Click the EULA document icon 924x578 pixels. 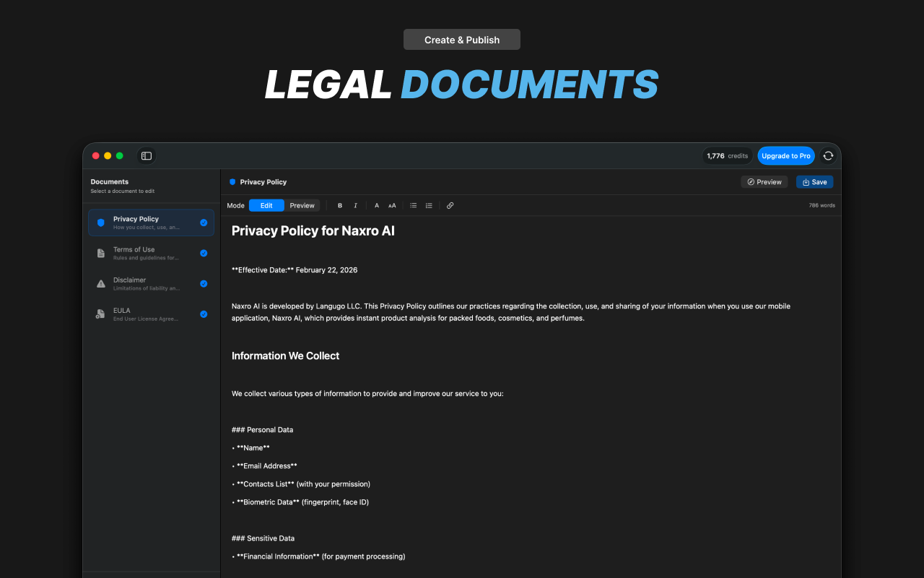(x=100, y=314)
